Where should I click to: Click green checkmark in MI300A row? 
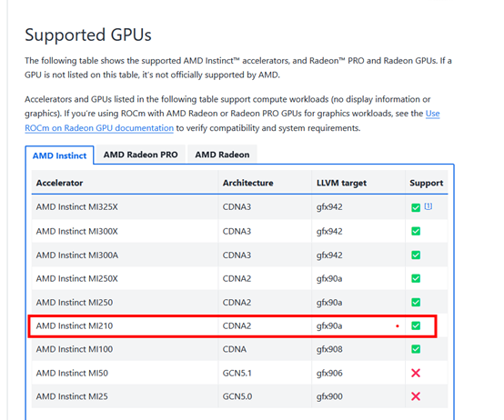click(x=416, y=255)
